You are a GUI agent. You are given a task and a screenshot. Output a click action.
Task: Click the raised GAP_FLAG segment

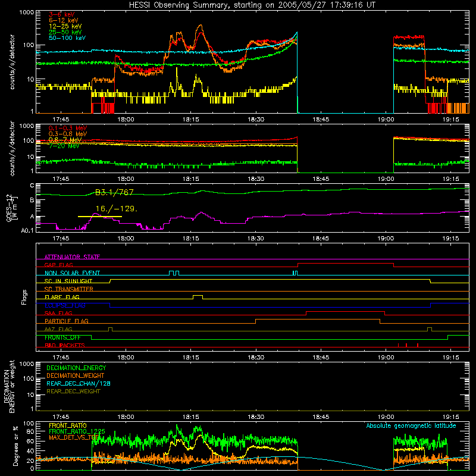(346, 264)
